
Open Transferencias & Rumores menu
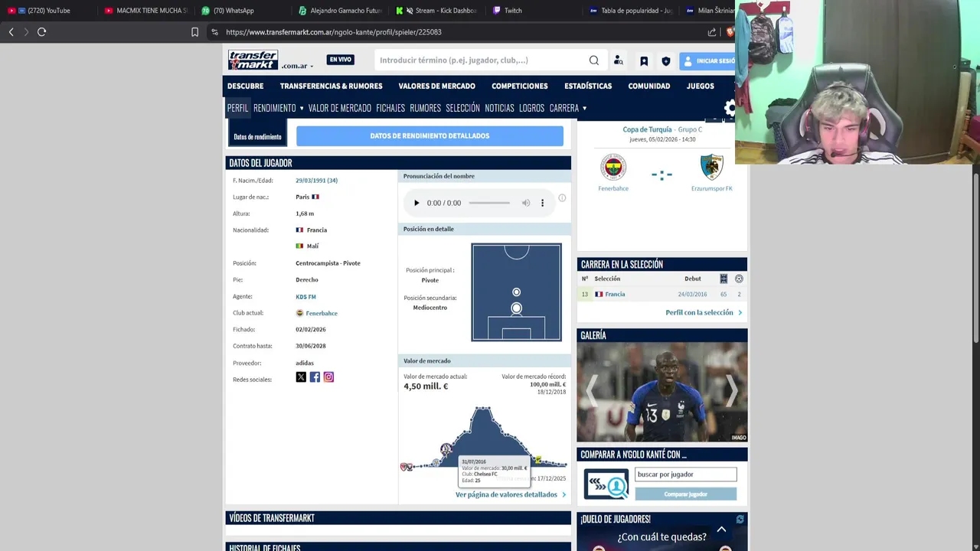tap(331, 86)
